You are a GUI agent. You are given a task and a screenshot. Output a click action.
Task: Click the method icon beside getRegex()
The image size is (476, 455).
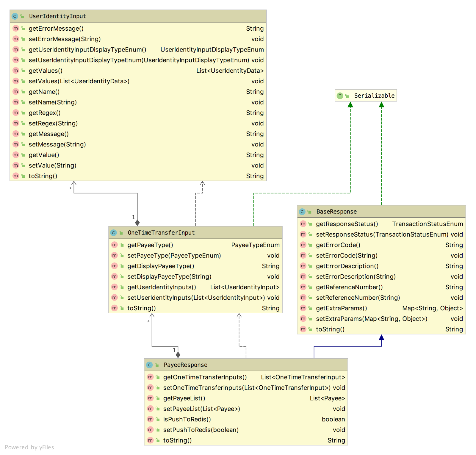[16, 113]
